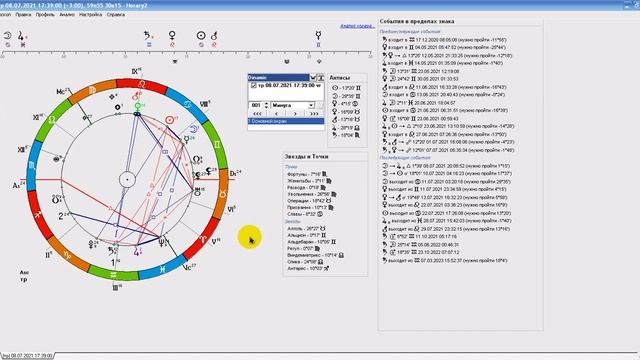Click the Ds descendant label on the chart

236,173
